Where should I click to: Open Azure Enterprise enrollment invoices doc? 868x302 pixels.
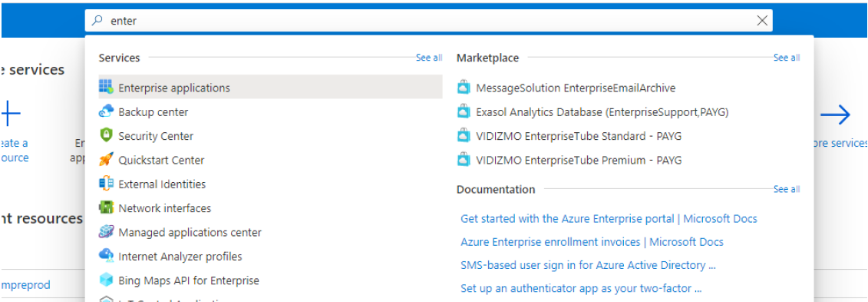click(x=592, y=242)
